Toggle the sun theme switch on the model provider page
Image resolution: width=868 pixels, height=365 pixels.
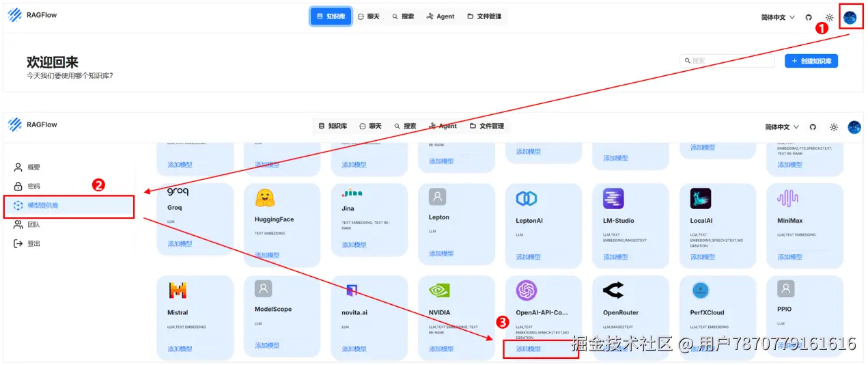click(833, 127)
